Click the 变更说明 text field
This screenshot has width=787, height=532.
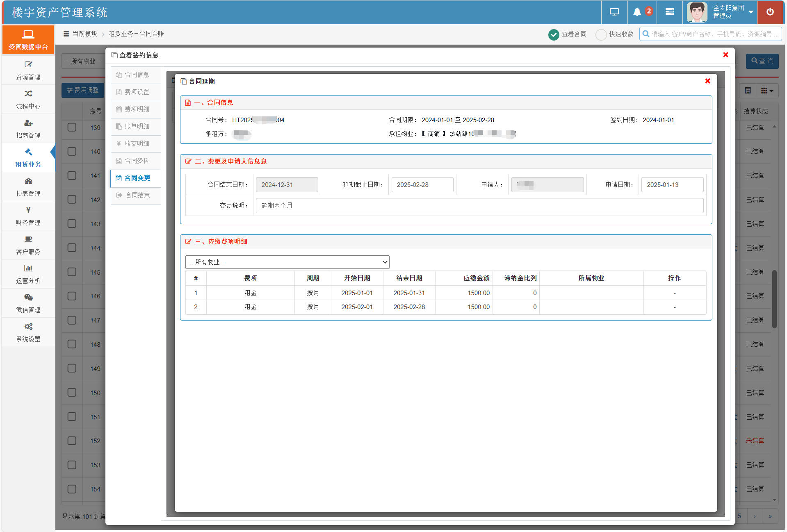[479, 205]
